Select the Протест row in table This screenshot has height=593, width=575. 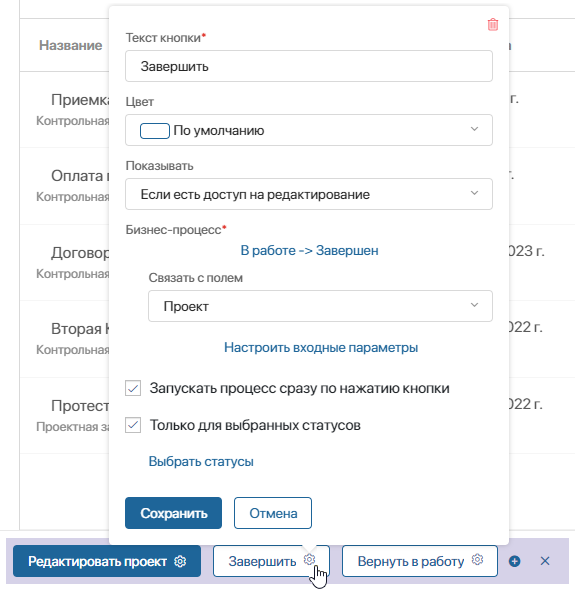click(x=64, y=415)
